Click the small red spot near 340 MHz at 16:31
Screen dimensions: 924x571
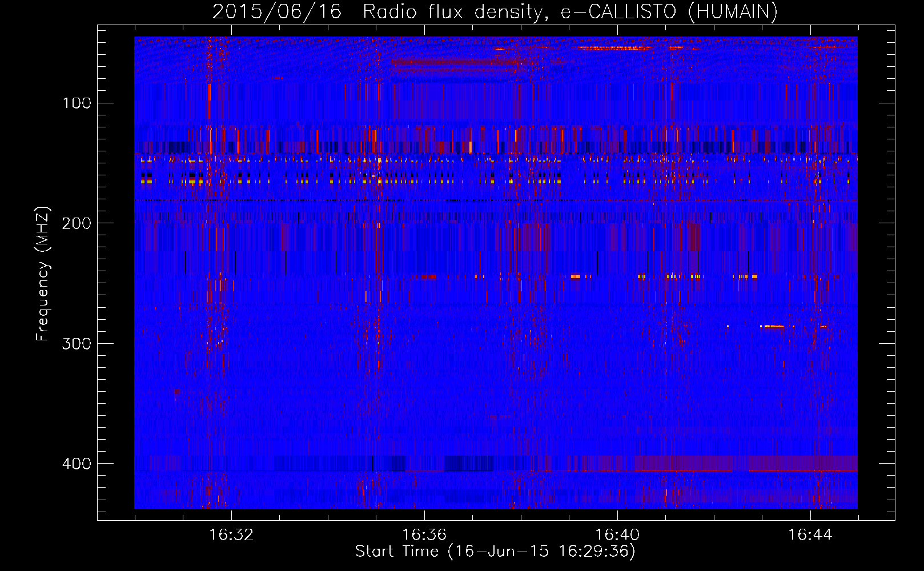click(176, 392)
